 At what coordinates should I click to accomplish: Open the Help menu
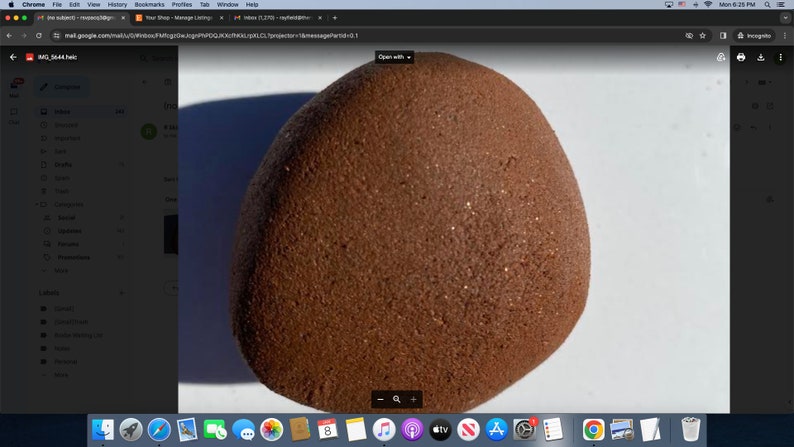[x=252, y=5]
